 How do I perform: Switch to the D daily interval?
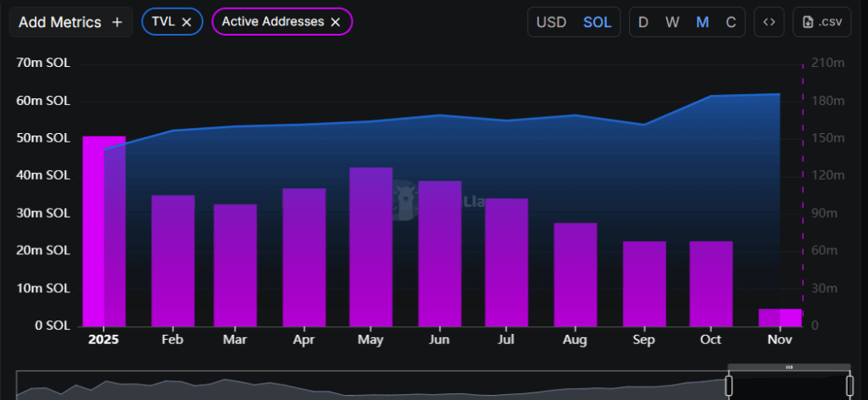(643, 22)
